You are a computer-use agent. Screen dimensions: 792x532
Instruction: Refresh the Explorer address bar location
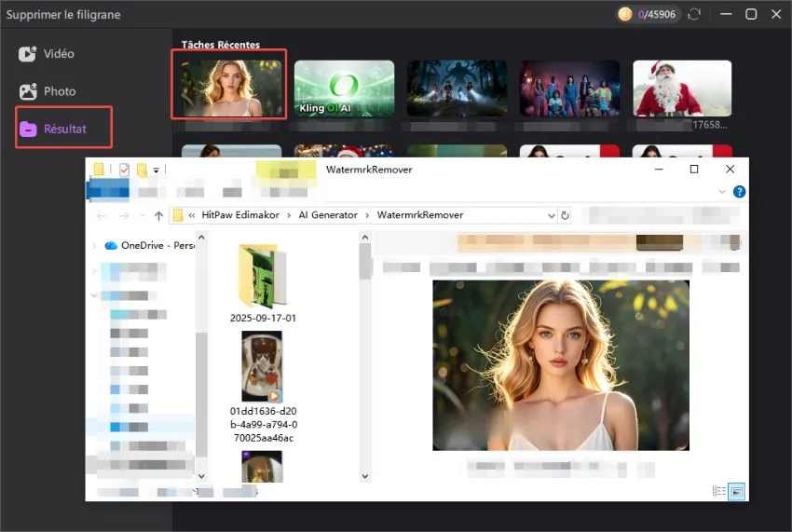pyautogui.click(x=565, y=215)
